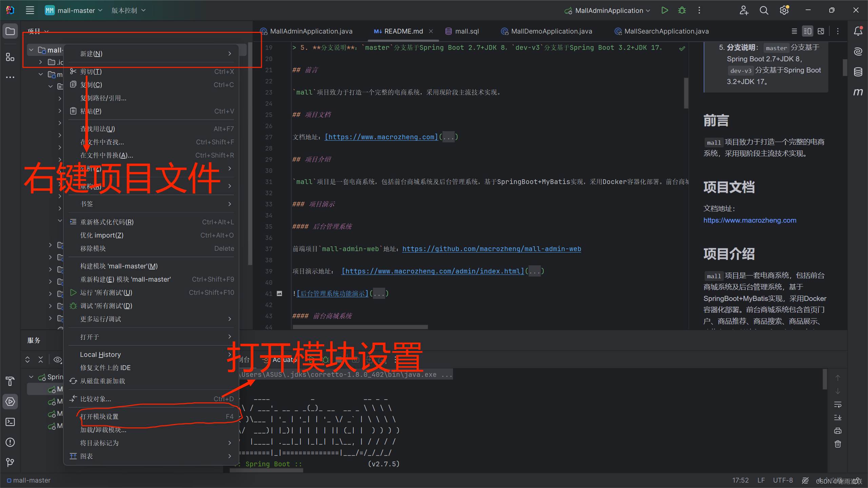
Task: Open Maven tool window icon
Action: [858, 92]
